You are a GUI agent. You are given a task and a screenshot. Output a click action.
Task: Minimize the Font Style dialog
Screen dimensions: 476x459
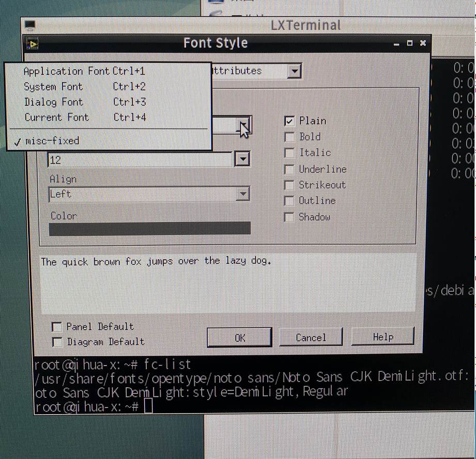396,44
